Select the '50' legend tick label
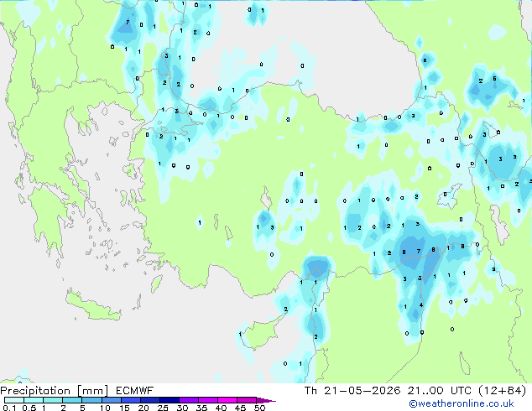The height and width of the screenshot is (411, 532). pyautogui.click(x=259, y=408)
